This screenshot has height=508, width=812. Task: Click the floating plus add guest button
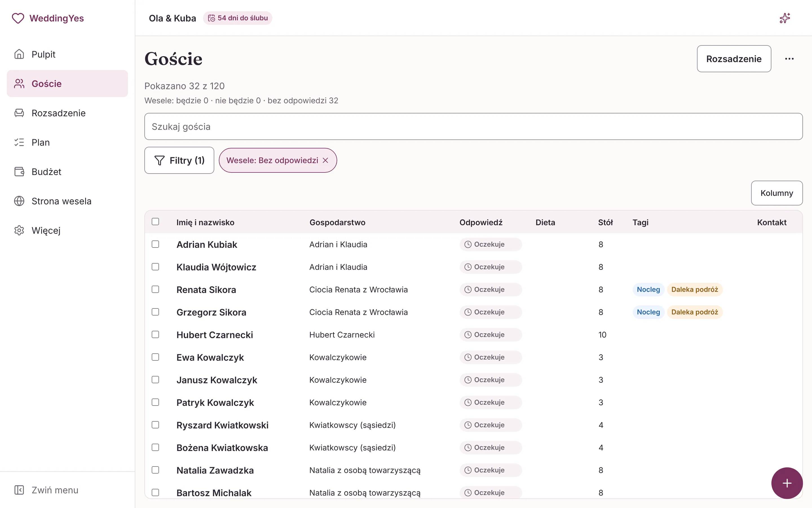(787, 483)
